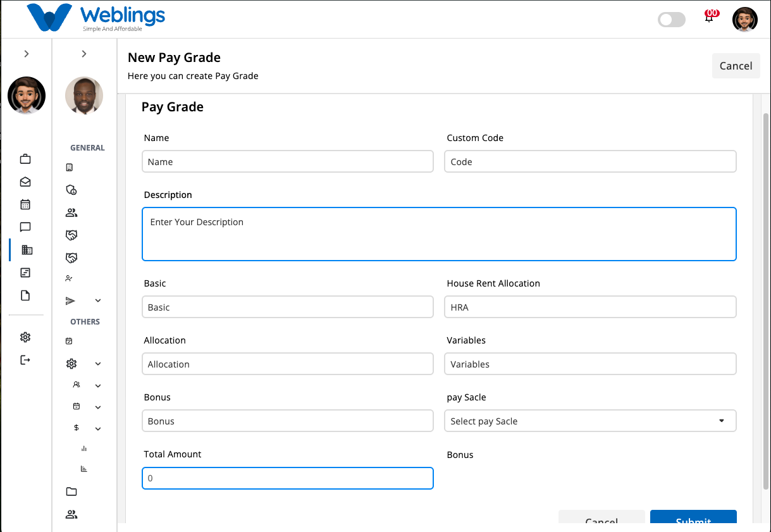
Task: Expand the dollar sign submenu chevron
Action: click(98, 428)
